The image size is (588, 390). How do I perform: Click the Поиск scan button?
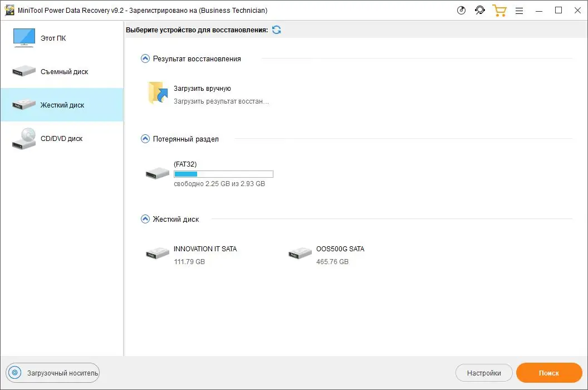click(x=549, y=373)
